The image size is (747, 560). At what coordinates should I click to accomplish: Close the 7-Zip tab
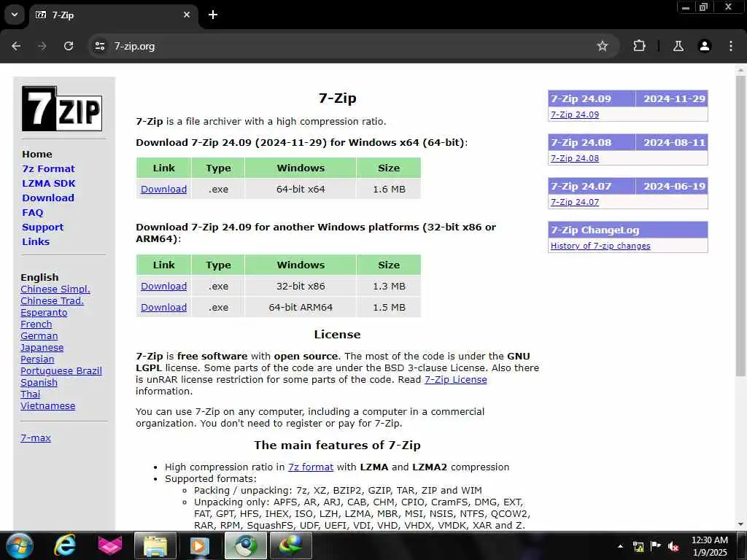pos(187,15)
